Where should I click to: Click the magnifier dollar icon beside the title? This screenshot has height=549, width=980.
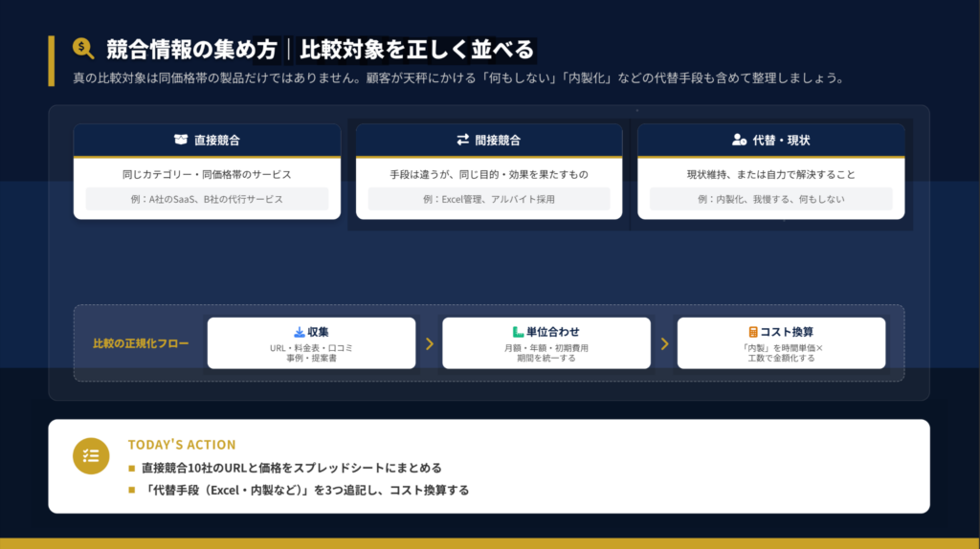(x=83, y=49)
